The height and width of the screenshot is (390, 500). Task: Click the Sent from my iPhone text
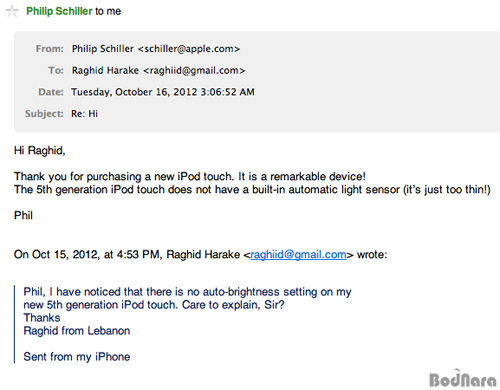tap(77, 357)
